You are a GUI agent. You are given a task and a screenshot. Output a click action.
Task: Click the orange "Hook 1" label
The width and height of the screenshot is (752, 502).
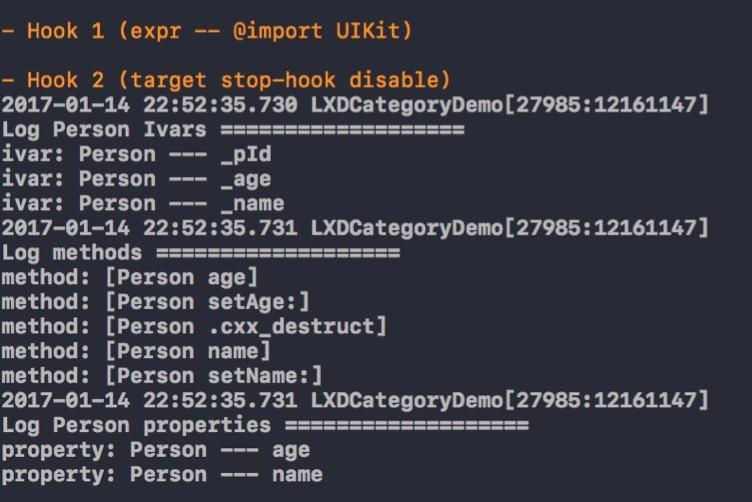(65, 30)
